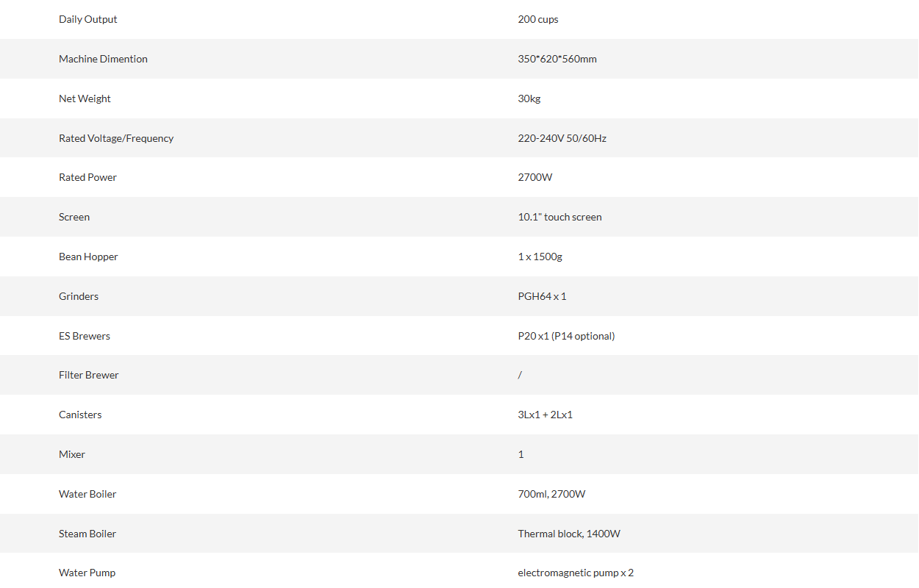Select the "electromagnetic pump x 2" value
Image resolution: width=919 pixels, height=588 pixels.
click(x=575, y=573)
